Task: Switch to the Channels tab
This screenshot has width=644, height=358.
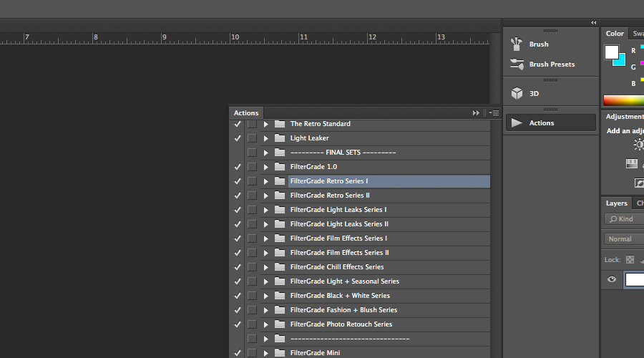Action: (x=639, y=203)
